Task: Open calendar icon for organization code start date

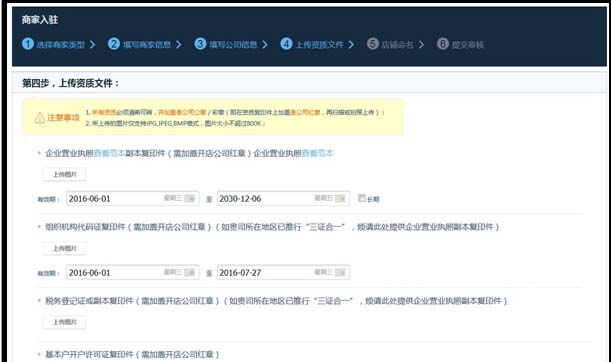Action: point(190,272)
